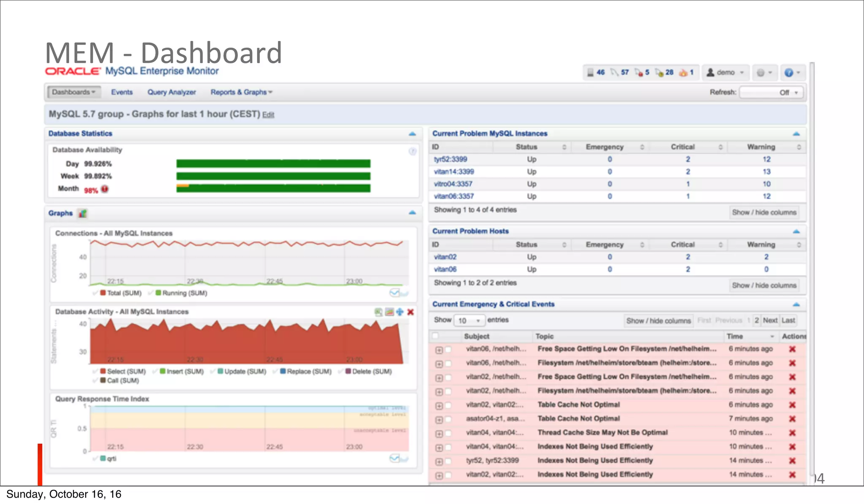Open the tyr52:3399 instance link

pyautogui.click(x=451, y=159)
